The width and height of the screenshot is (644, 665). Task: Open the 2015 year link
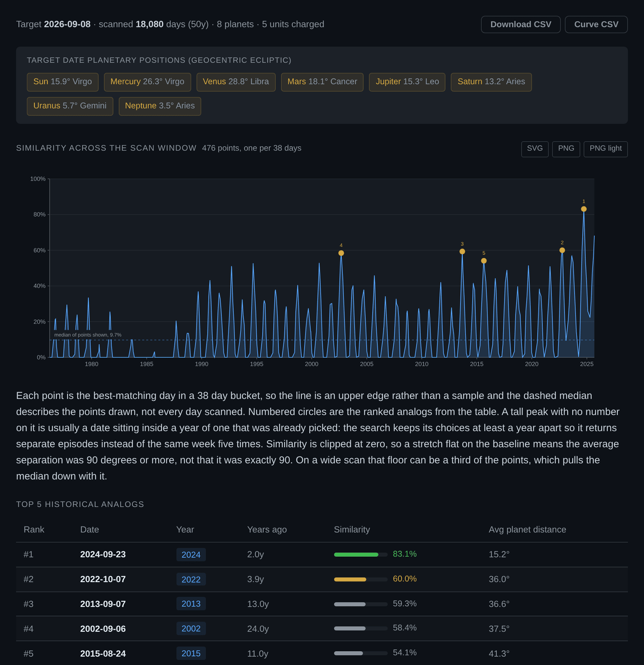coord(191,653)
